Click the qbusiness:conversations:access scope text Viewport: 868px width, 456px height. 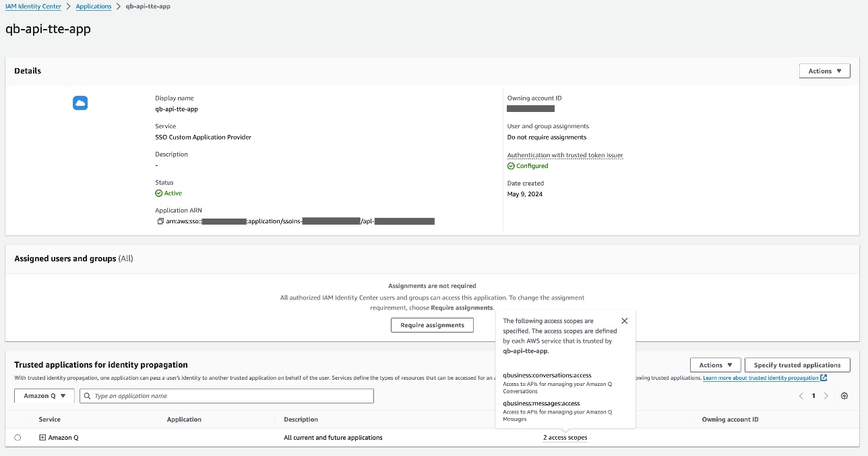[x=547, y=375]
